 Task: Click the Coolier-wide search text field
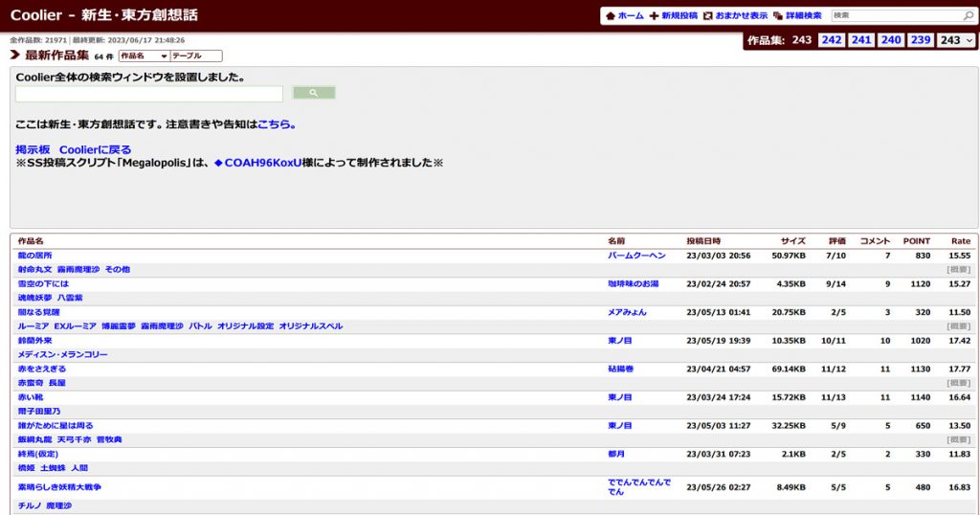(x=149, y=94)
